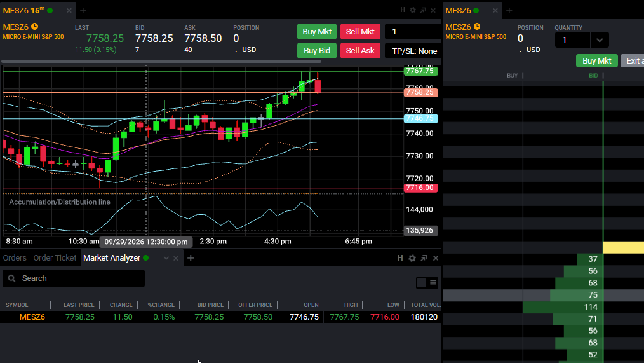Click the 7716.00 red price marker
The height and width of the screenshot is (363, 644).
420,188
